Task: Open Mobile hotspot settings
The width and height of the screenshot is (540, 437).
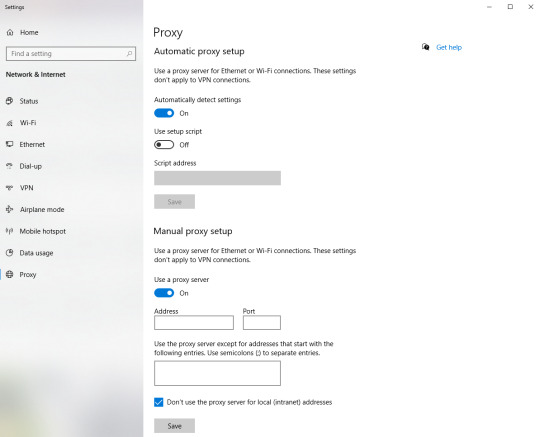Action: click(43, 231)
